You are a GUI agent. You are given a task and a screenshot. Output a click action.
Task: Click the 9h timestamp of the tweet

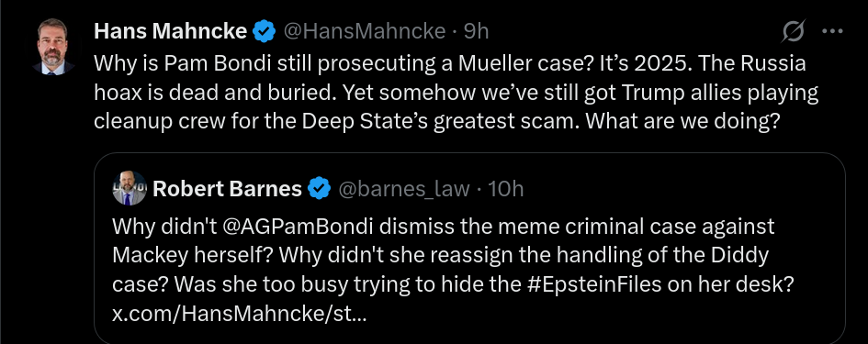click(x=476, y=31)
